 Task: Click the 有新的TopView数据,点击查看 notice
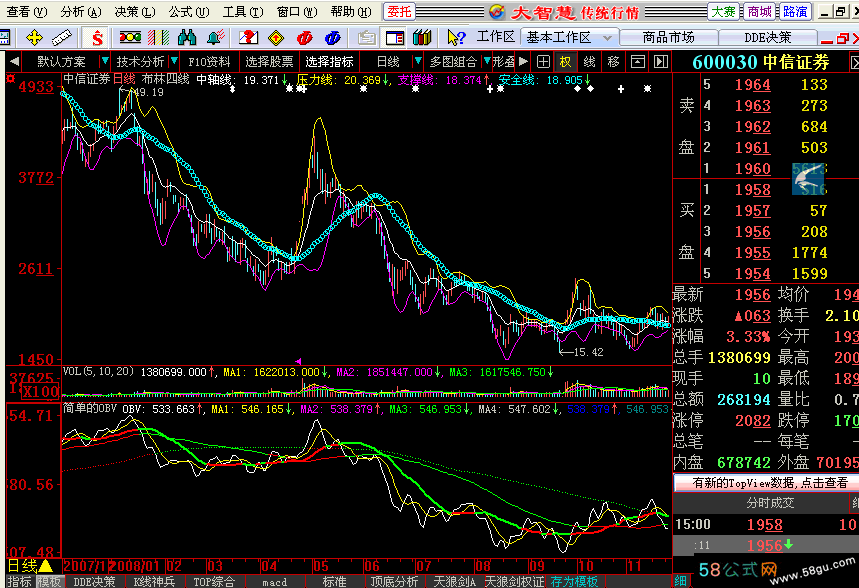pyautogui.click(x=767, y=483)
